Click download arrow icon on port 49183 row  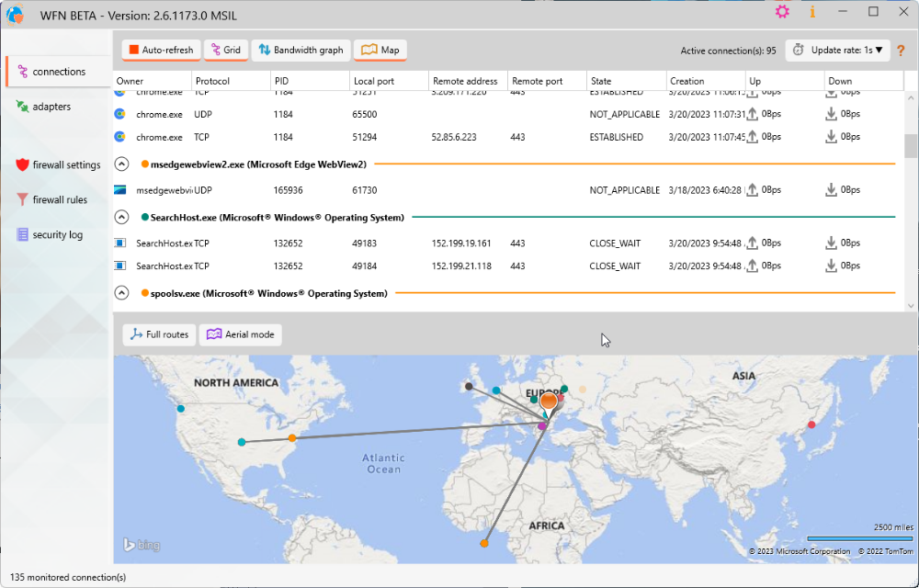[x=831, y=243]
